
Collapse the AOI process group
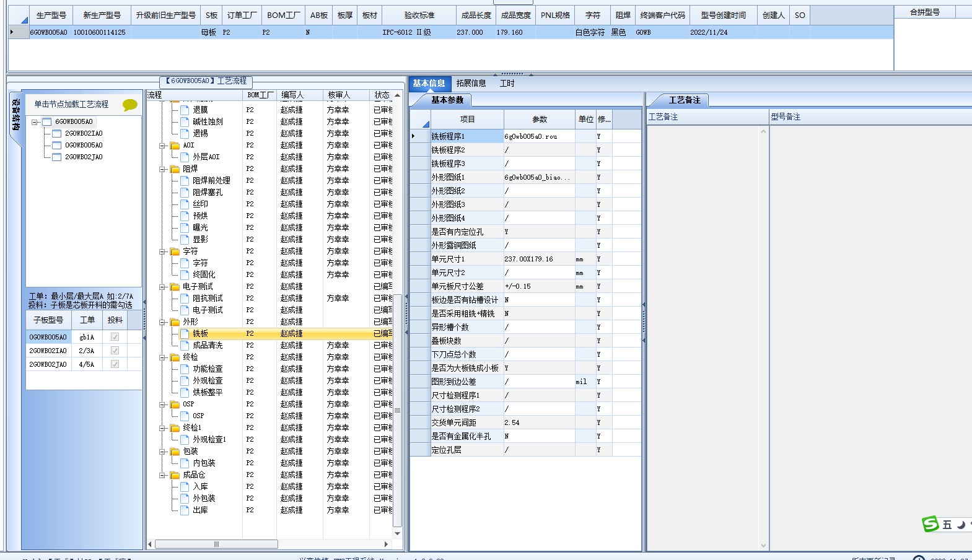tap(162, 146)
